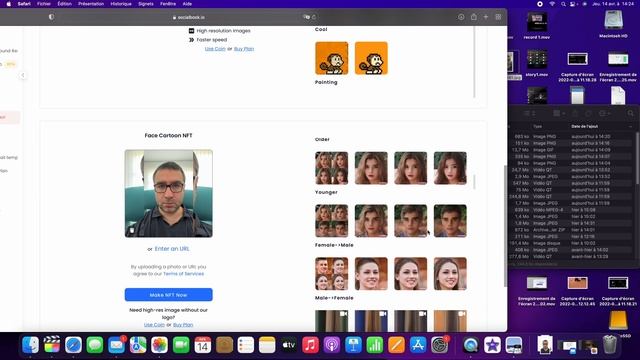The height and width of the screenshot is (360, 640).
Task: Open the Édition menu
Action: [64, 4]
